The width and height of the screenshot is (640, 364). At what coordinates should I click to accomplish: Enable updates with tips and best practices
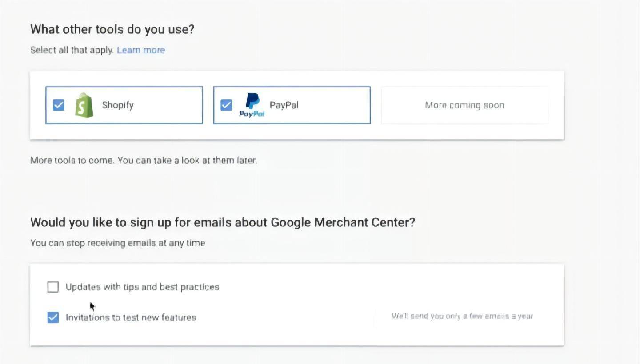53,287
